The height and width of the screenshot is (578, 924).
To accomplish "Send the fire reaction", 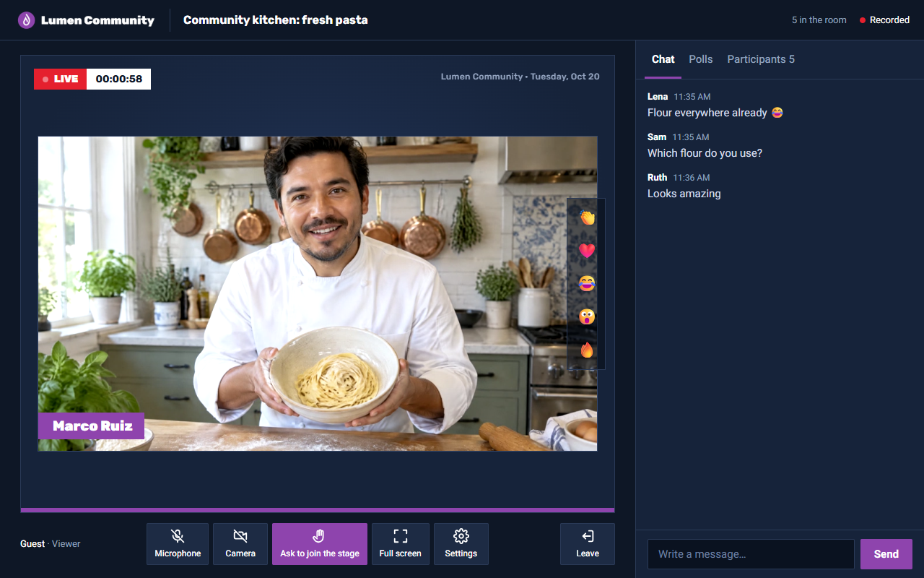I will click(587, 350).
